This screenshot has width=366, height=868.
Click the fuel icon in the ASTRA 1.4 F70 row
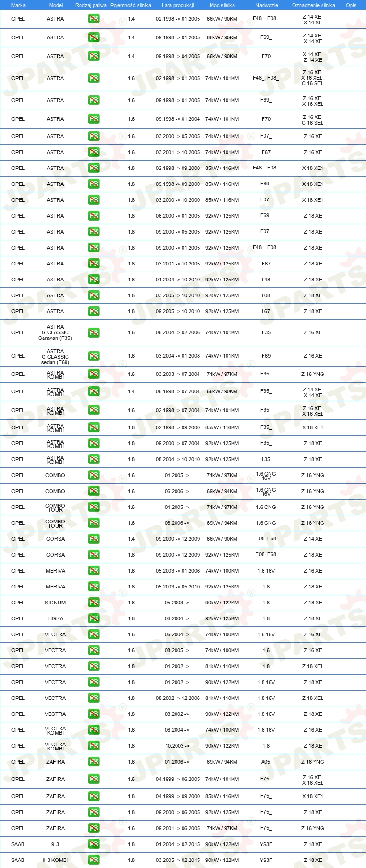pos(94,56)
